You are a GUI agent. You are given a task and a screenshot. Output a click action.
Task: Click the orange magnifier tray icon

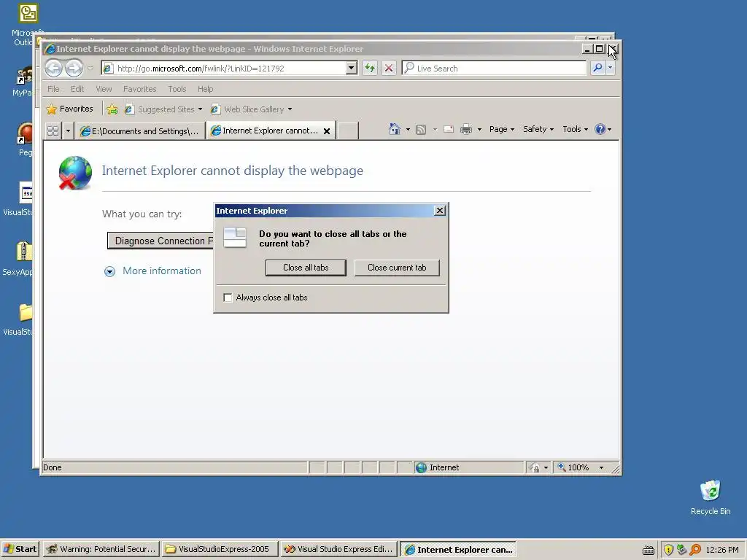[x=695, y=550]
